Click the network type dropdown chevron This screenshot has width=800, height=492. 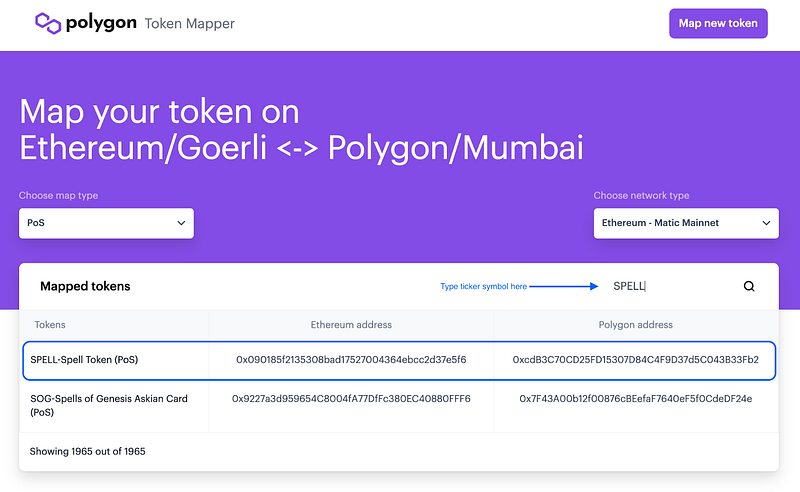766,223
